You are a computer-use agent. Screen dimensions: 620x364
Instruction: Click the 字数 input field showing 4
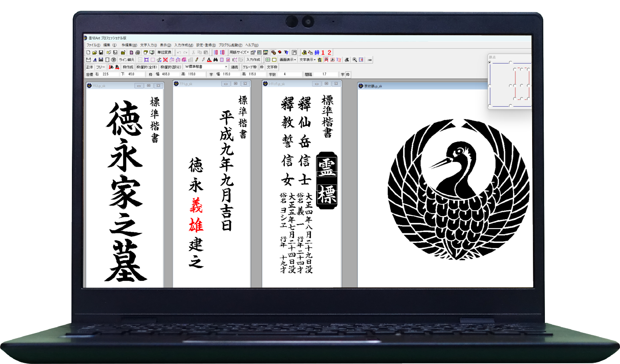point(290,75)
